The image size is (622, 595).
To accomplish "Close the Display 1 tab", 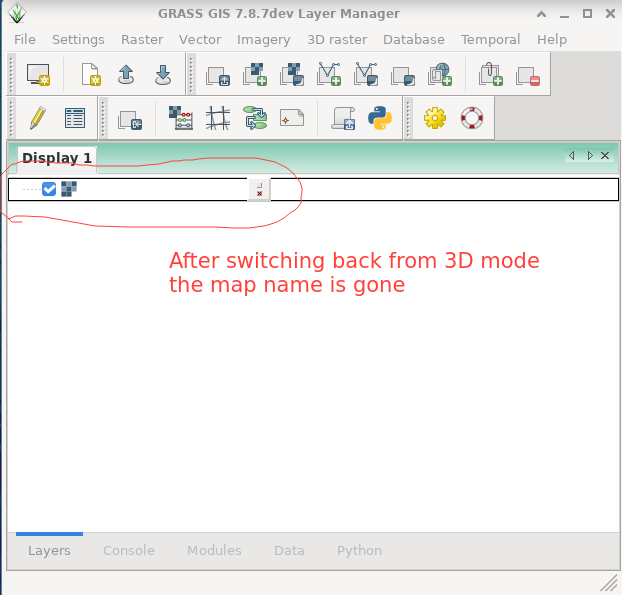I will click(605, 155).
